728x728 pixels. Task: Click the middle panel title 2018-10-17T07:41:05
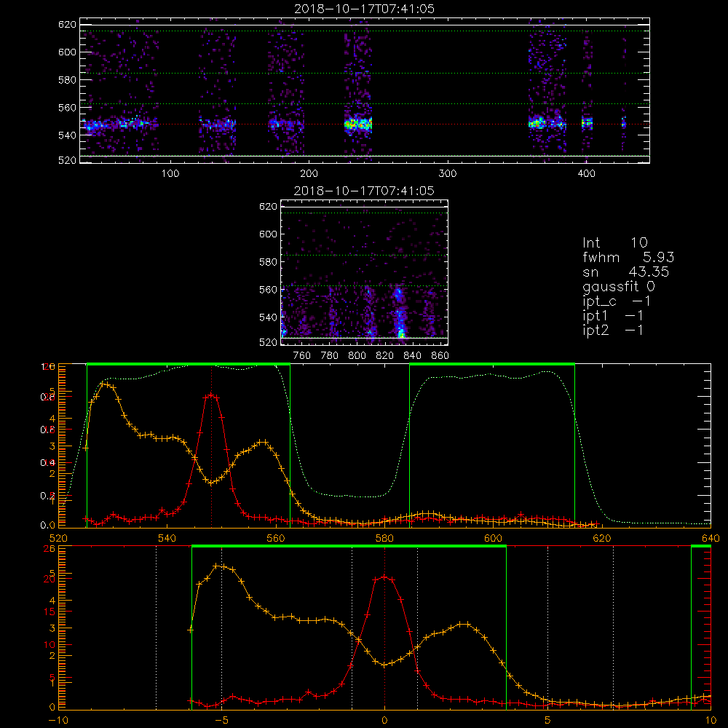tap(364, 191)
